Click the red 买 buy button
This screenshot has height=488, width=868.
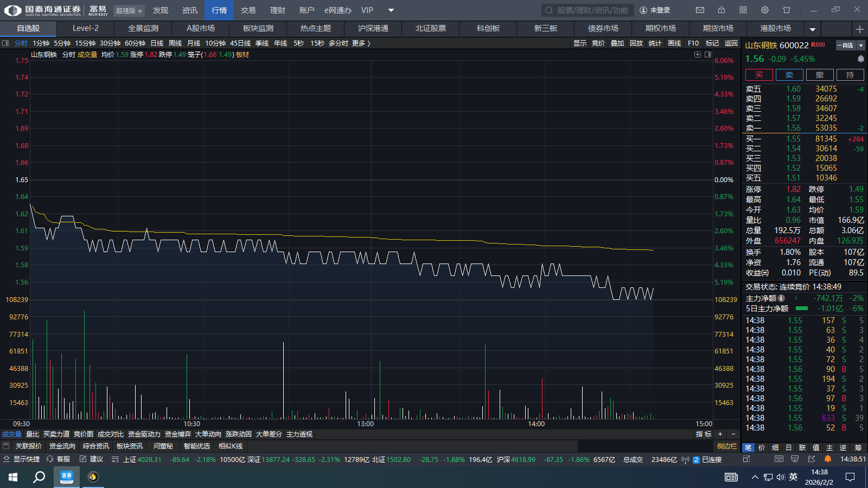click(x=759, y=75)
